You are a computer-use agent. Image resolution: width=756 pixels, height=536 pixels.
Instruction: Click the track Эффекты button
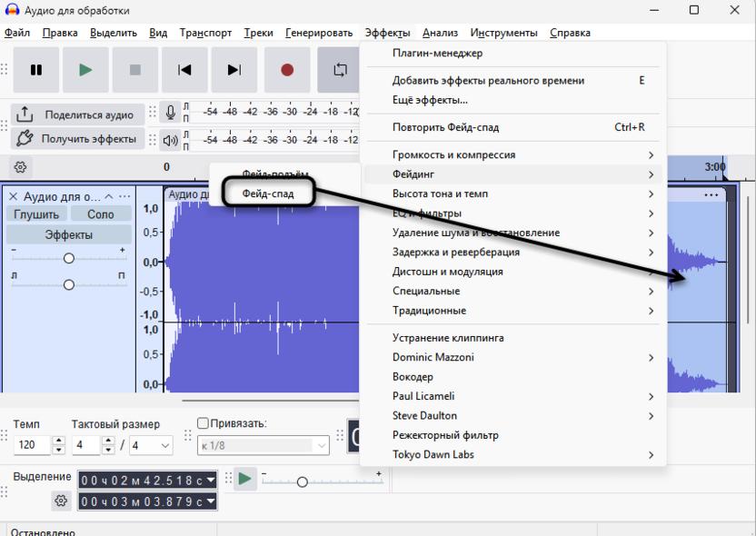tap(68, 235)
